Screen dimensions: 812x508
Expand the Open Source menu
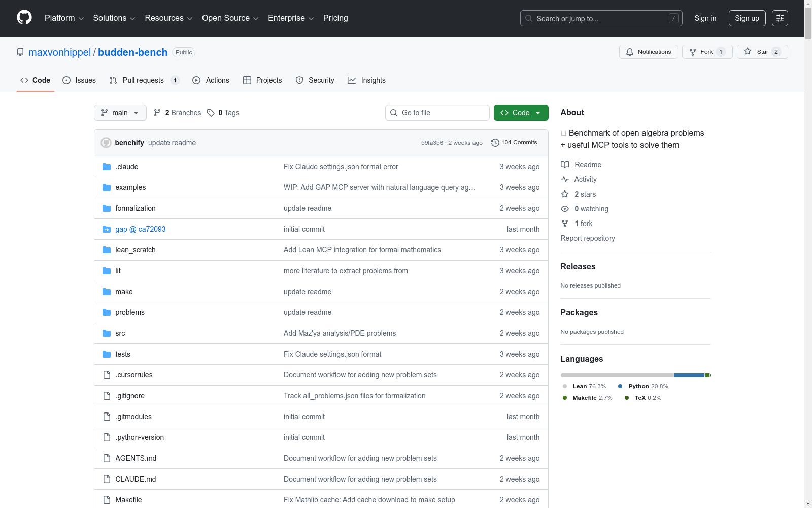click(x=230, y=18)
